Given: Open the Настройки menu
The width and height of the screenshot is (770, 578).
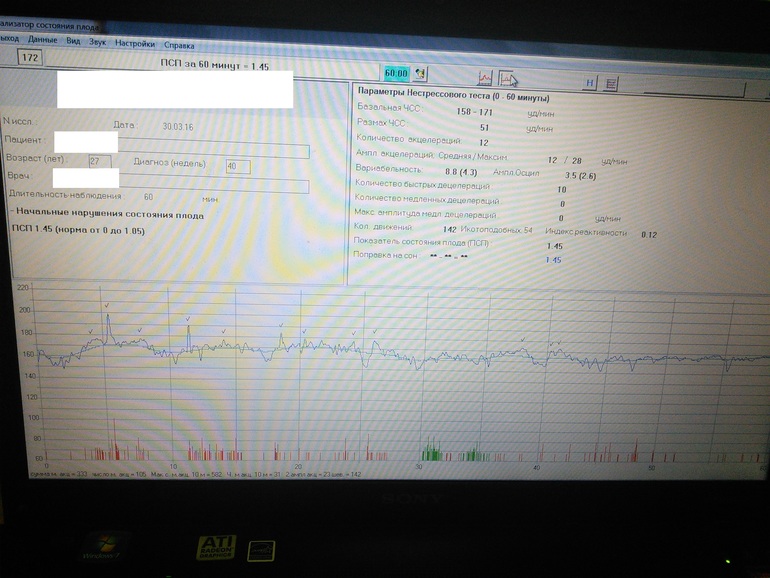Looking at the screenshot, I should 135,44.
